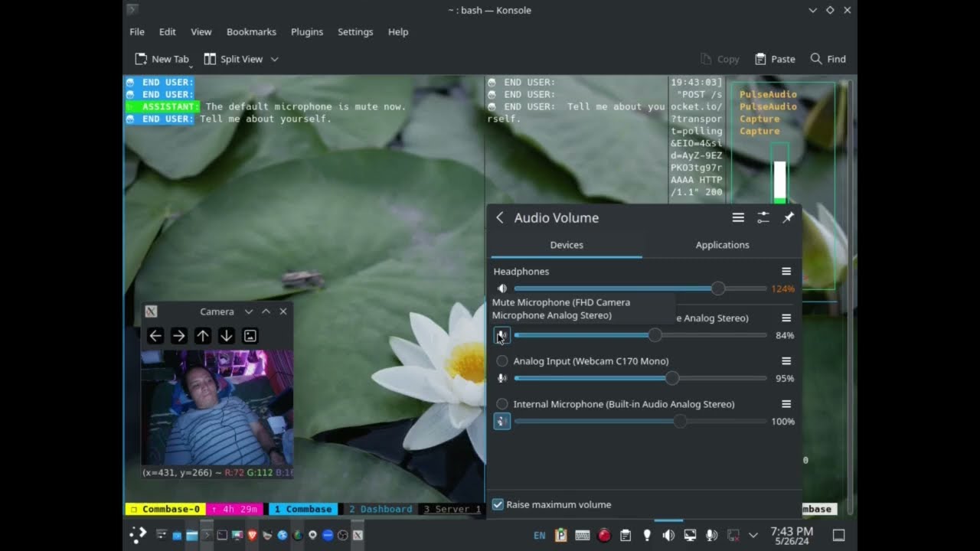The image size is (980, 551).
Task: Mute the Headphones output speaker icon
Action: click(x=502, y=289)
